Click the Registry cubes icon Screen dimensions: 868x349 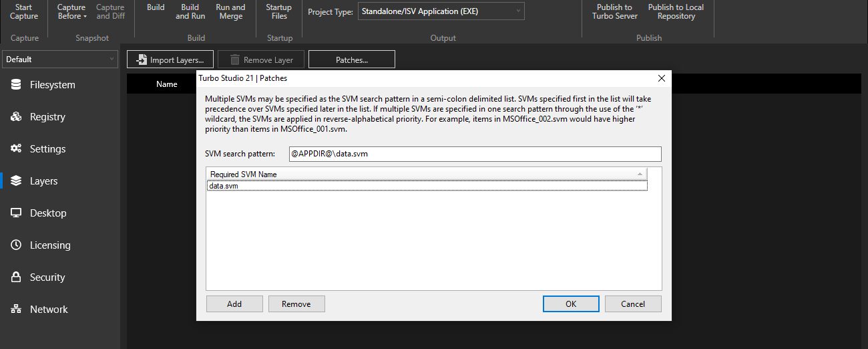pyautogui.click(x=17, y=117)
